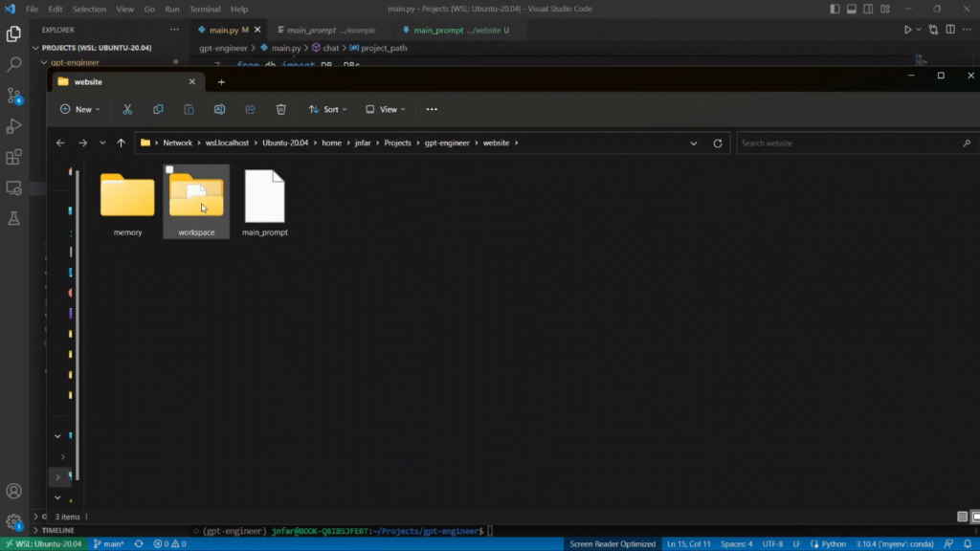Open the Extensions view in VS Code

point(14,158)
